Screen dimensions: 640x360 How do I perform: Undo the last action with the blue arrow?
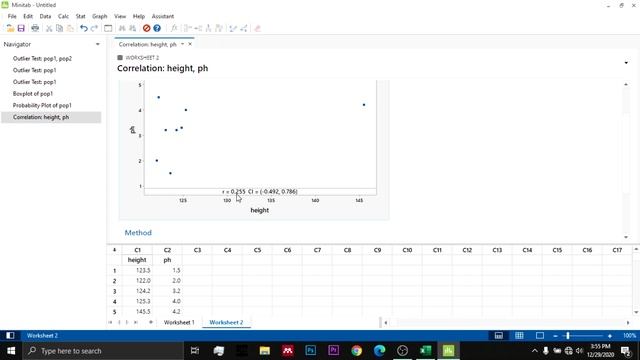click(84, 28)
